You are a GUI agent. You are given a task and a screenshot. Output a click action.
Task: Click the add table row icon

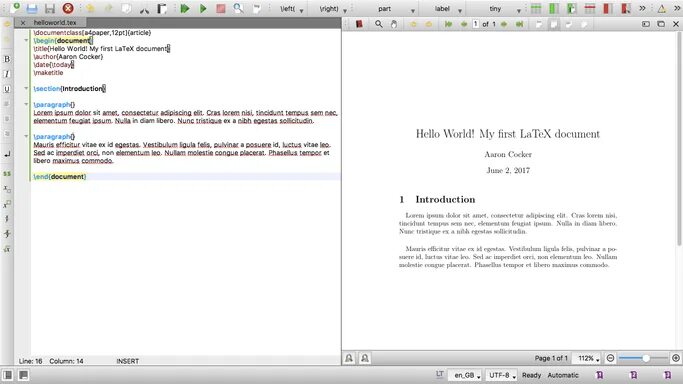coord(536,8)
